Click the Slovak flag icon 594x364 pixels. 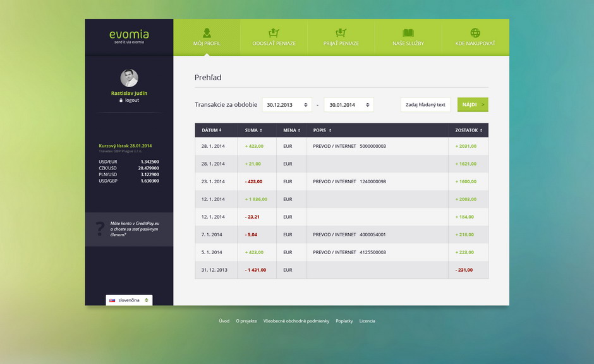click(x=112, y=300)
